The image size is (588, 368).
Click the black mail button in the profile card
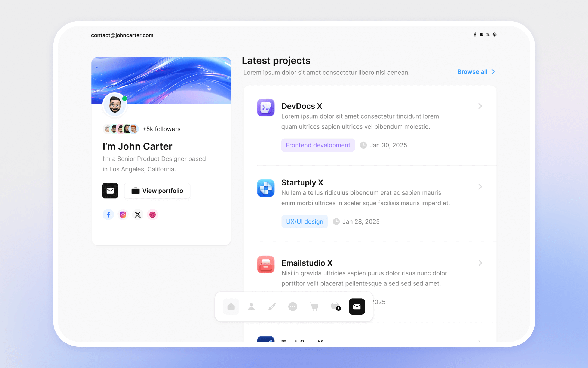110,191
